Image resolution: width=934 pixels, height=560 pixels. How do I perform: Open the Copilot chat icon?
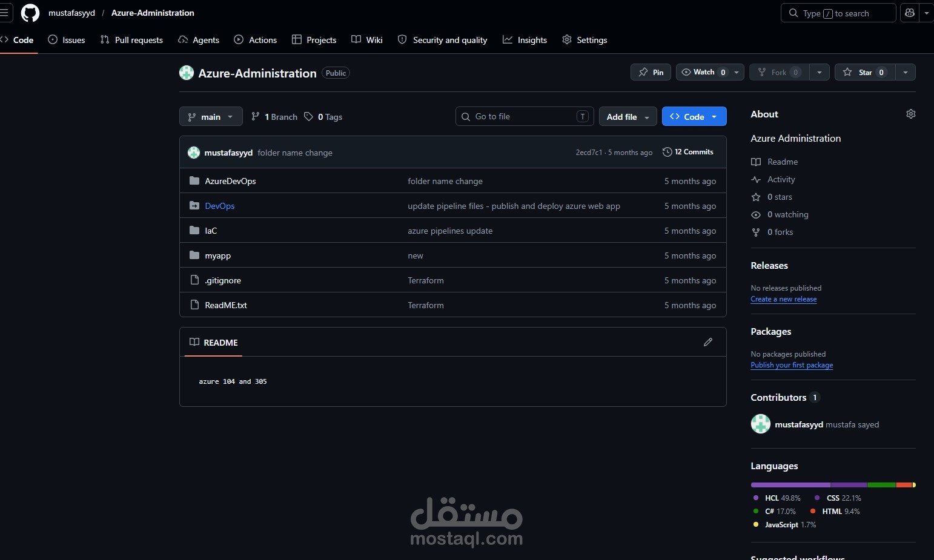point(909,13)
